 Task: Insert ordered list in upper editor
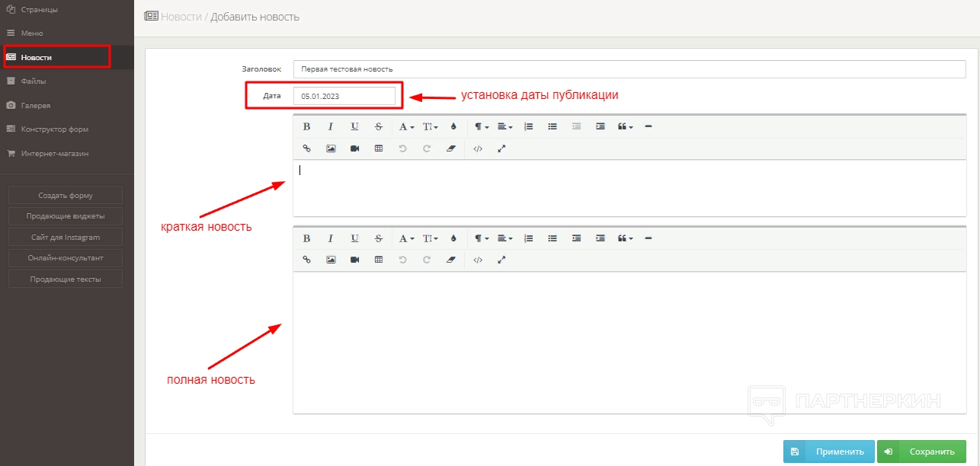(529, 126)
